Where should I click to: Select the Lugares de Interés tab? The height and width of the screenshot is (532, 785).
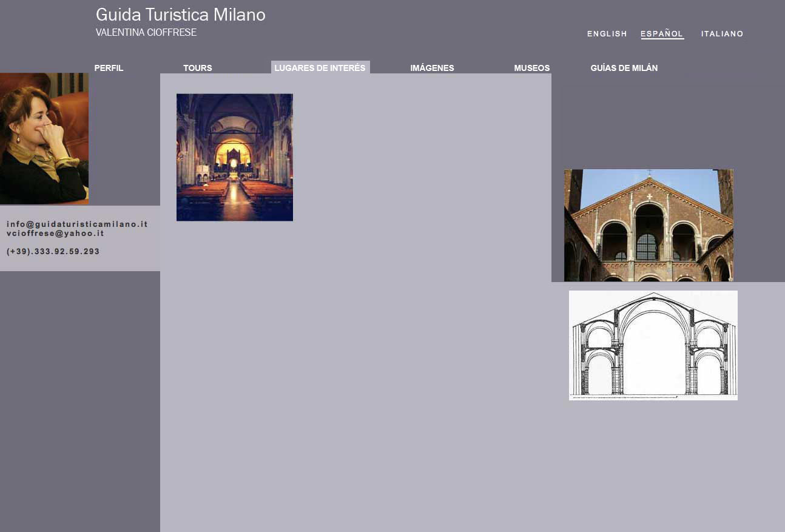320,67
